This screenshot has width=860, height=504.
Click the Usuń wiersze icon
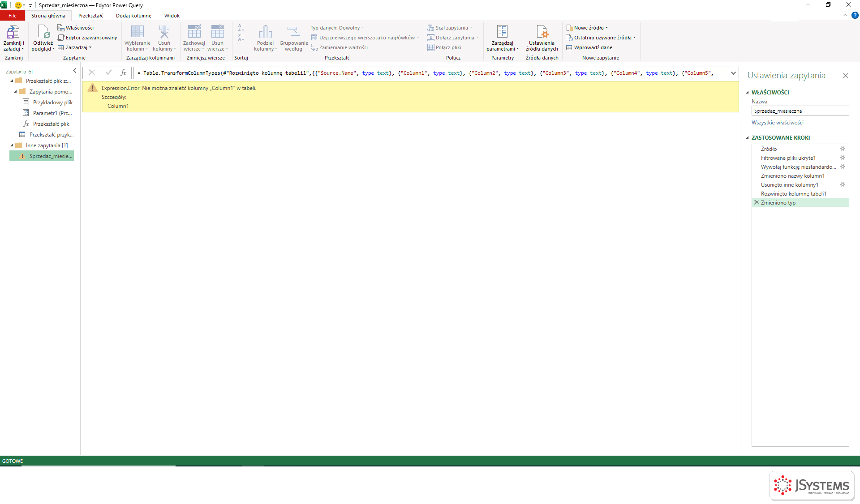click(x=217, y=32)
